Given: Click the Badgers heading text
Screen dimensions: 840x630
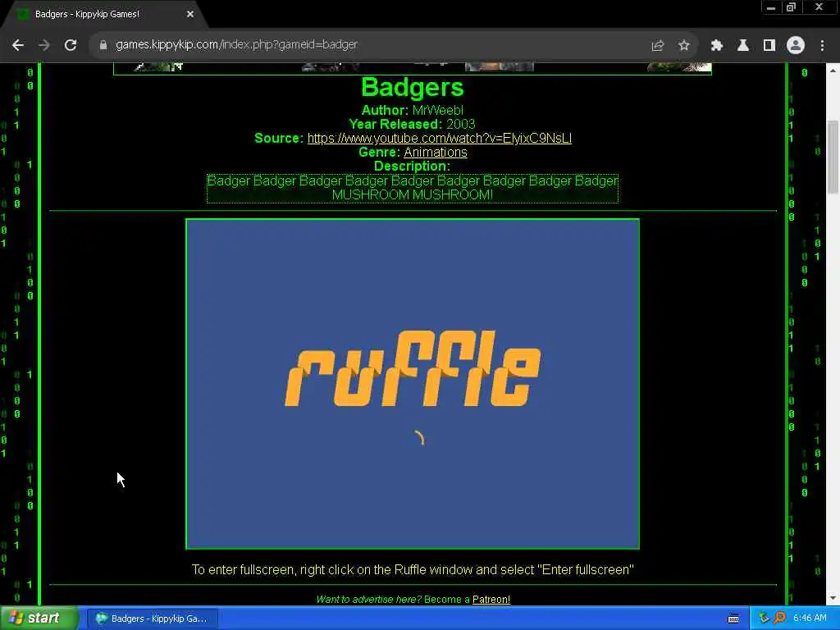Looking at the screenshot, I should coord(413,87).
